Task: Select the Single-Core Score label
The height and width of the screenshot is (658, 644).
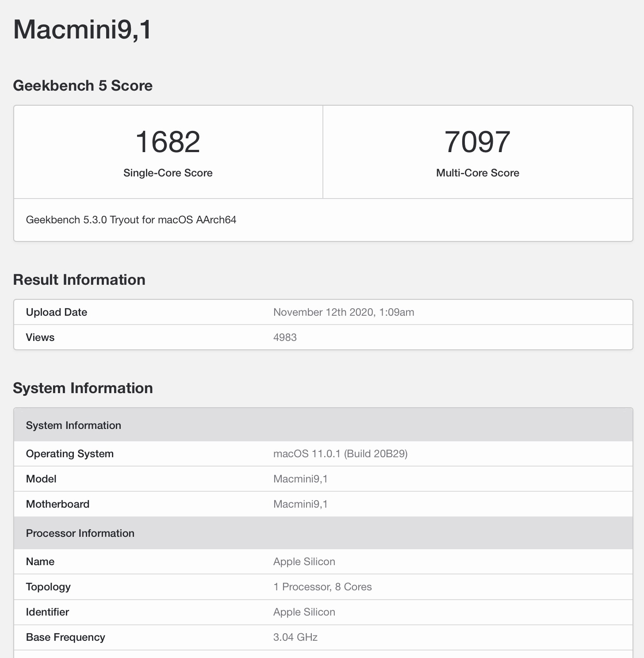Action: point(168,173)
